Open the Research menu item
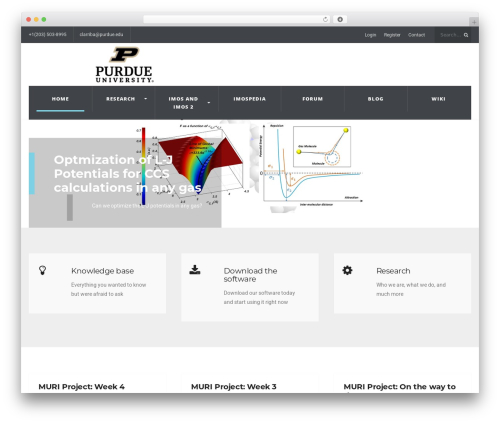Image resolution: width=500 pixels, height=423 pixels. click(x=121, y=99)
